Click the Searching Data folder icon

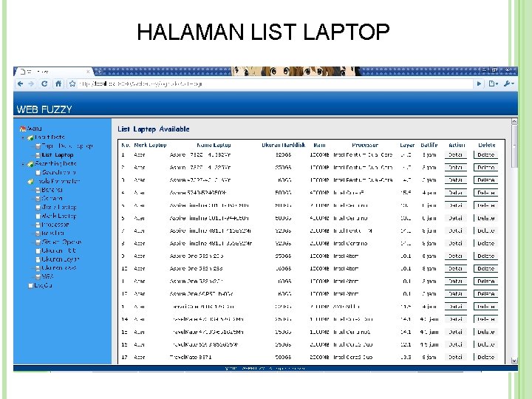pyautogui.click(x=30, y=164)
